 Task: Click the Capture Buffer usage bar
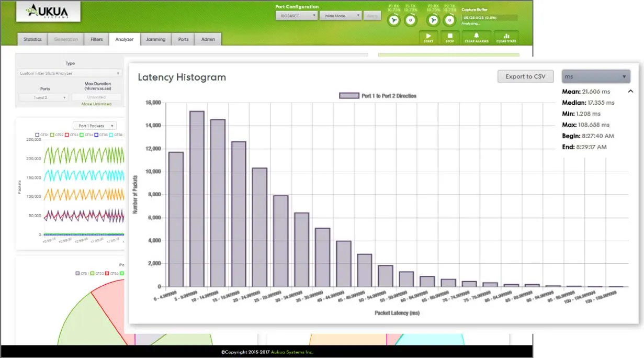[x=490, y=17]
